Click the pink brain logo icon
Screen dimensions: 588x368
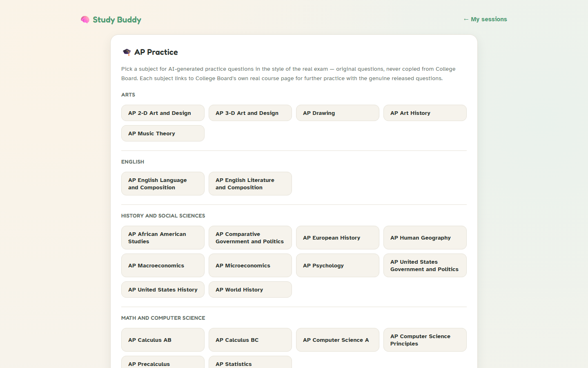(85, 20)
